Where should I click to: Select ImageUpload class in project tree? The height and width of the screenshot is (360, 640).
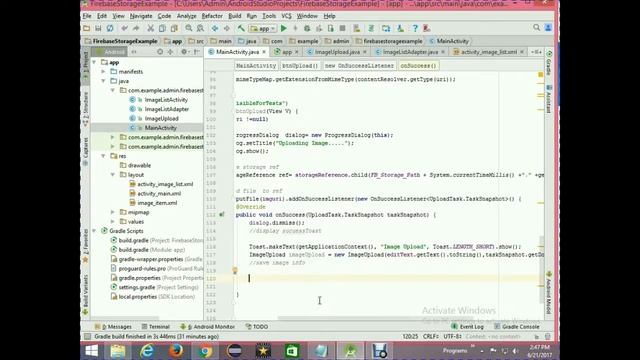pos(161,118)
